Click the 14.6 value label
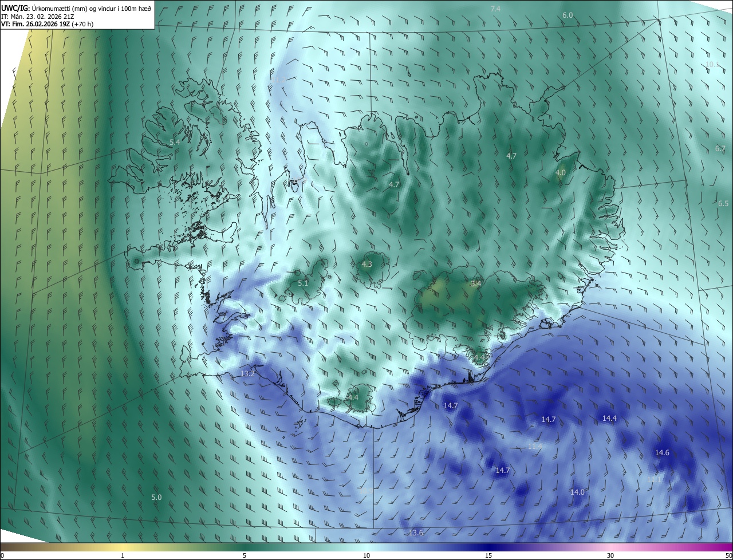This screenshot has height=560, width=733. (662, 453)
